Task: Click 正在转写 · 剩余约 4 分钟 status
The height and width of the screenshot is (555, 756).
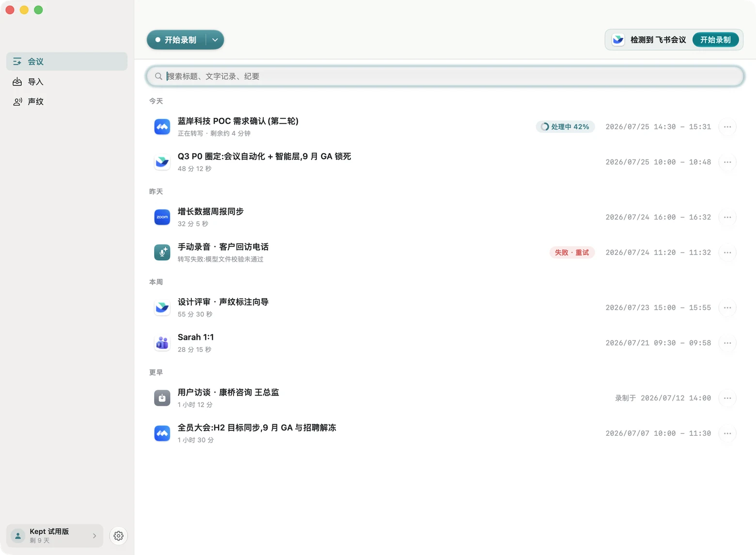Action: point(214,133)
